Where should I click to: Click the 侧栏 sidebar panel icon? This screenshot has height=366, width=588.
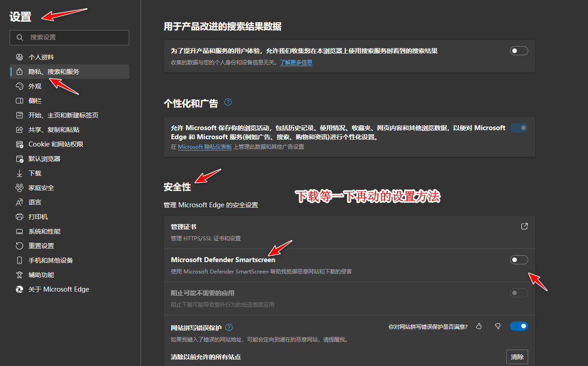pos(19,101)
